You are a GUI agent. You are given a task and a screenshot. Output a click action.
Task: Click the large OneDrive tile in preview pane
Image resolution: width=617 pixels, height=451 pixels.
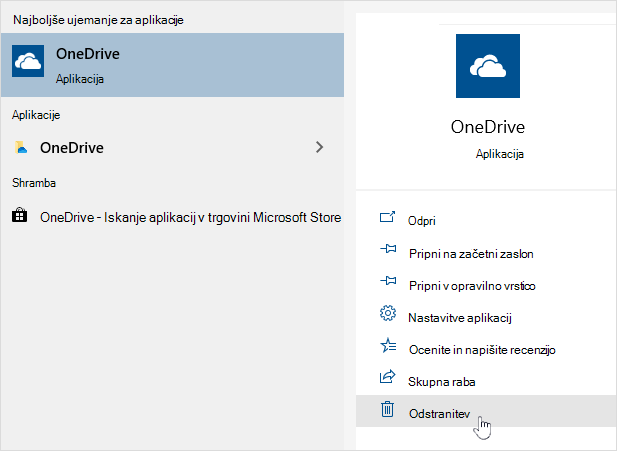(x=488, y=66)
